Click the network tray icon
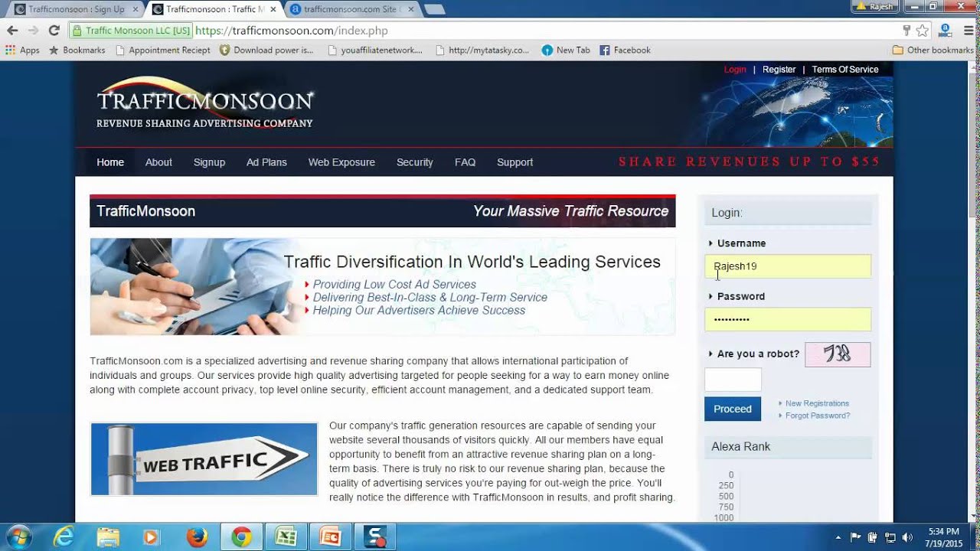The height and width of the screenshot is (551, 980). click(x=890, y=537)
